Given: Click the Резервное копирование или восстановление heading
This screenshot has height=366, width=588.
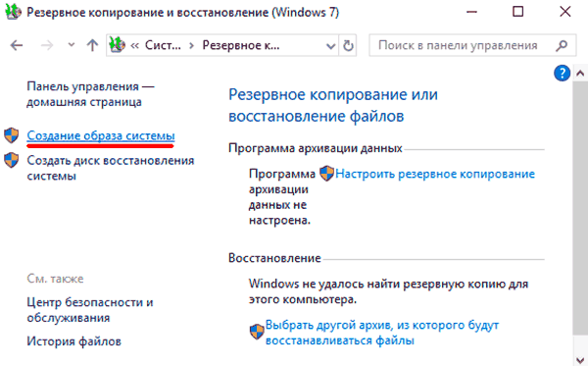Looking at the screenshot, I should [x=333, y=105].
